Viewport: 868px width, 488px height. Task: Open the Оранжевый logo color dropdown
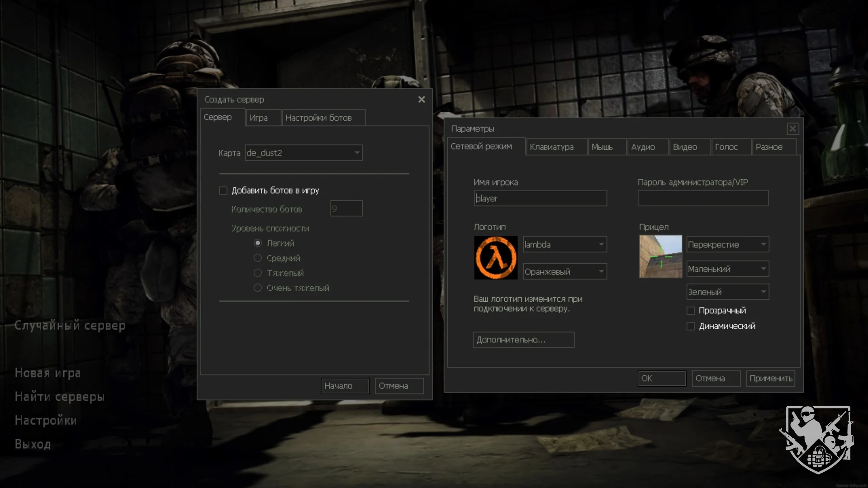point(564,272)
